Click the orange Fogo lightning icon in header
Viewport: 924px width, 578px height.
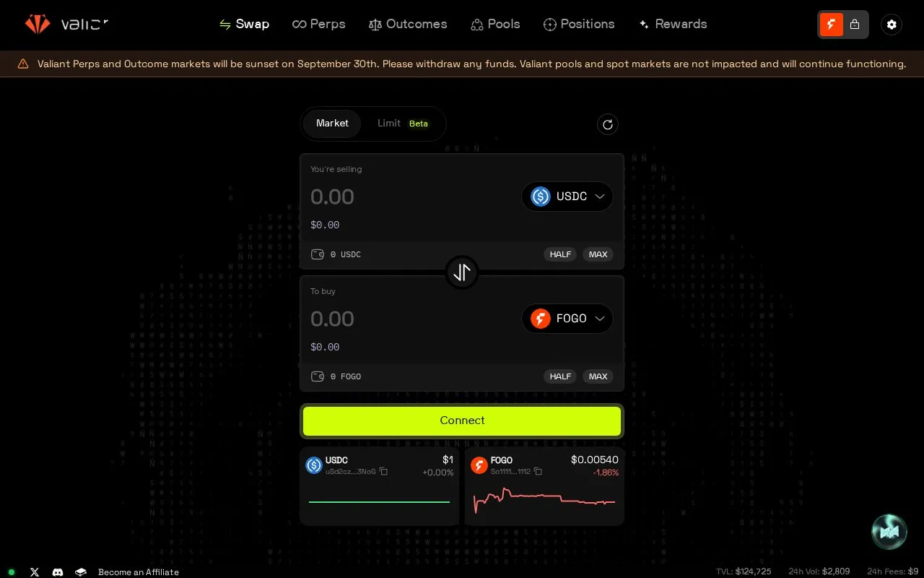(832, 25)
